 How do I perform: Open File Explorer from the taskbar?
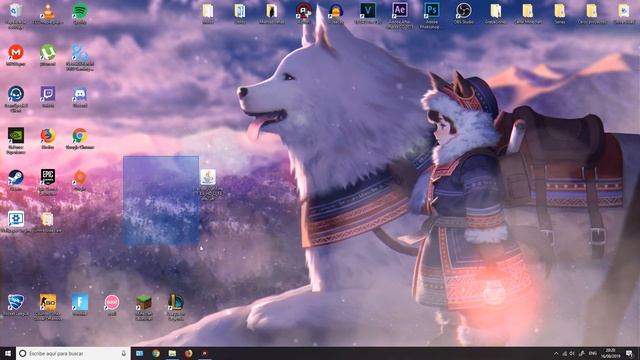[x=172, y=353]
